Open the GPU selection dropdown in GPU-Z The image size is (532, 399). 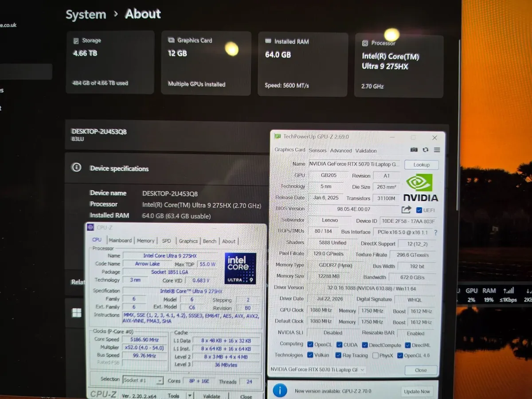317,370
